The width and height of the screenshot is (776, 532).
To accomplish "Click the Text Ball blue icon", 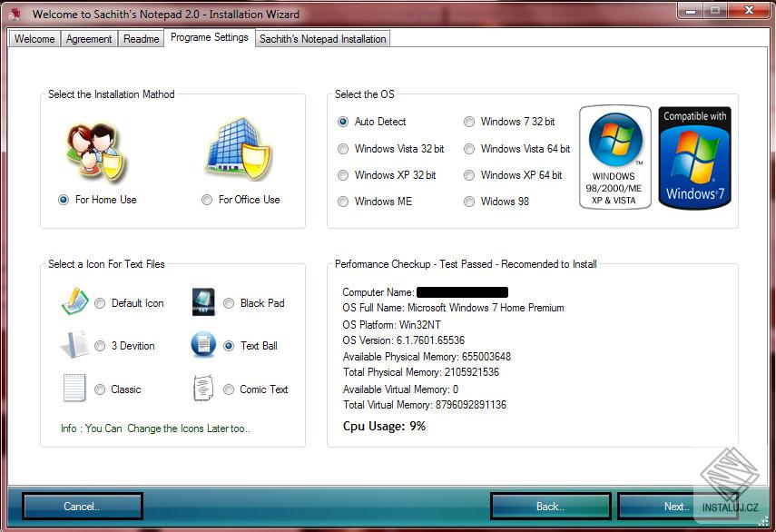I will [x=203, y=344].
